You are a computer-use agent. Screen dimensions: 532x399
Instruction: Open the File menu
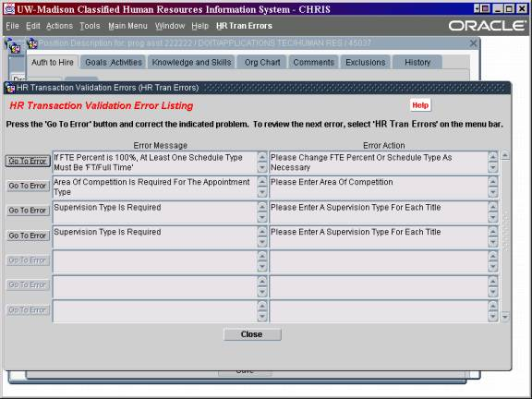click(x=12, y=26)
